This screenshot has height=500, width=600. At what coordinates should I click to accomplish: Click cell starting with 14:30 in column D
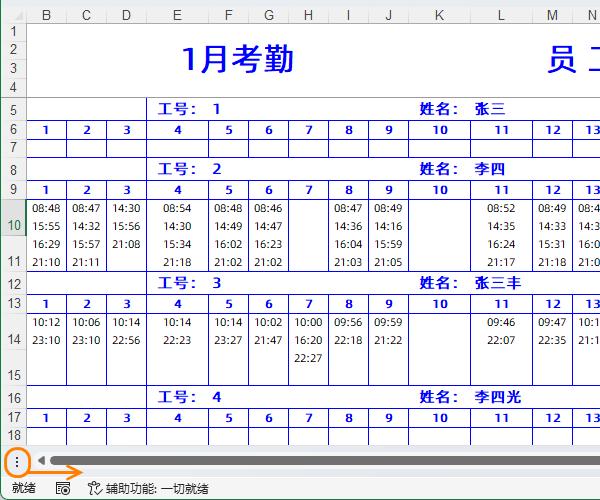(x=126, y=235)
